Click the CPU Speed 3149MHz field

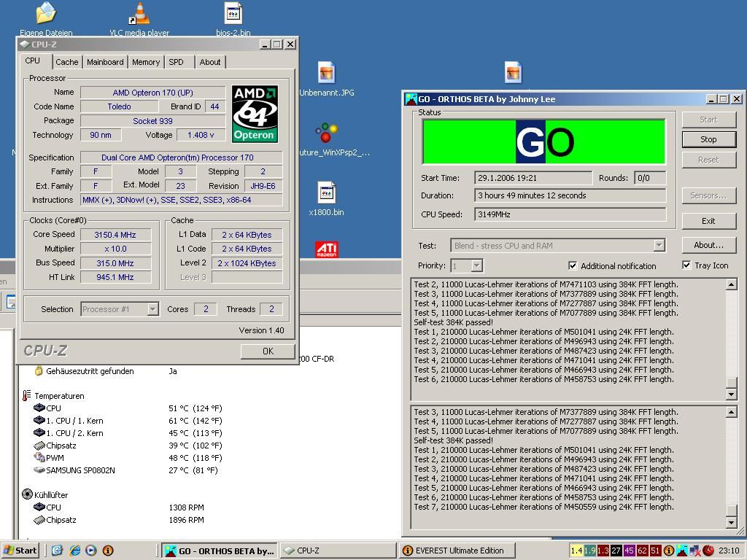point(570,214)
